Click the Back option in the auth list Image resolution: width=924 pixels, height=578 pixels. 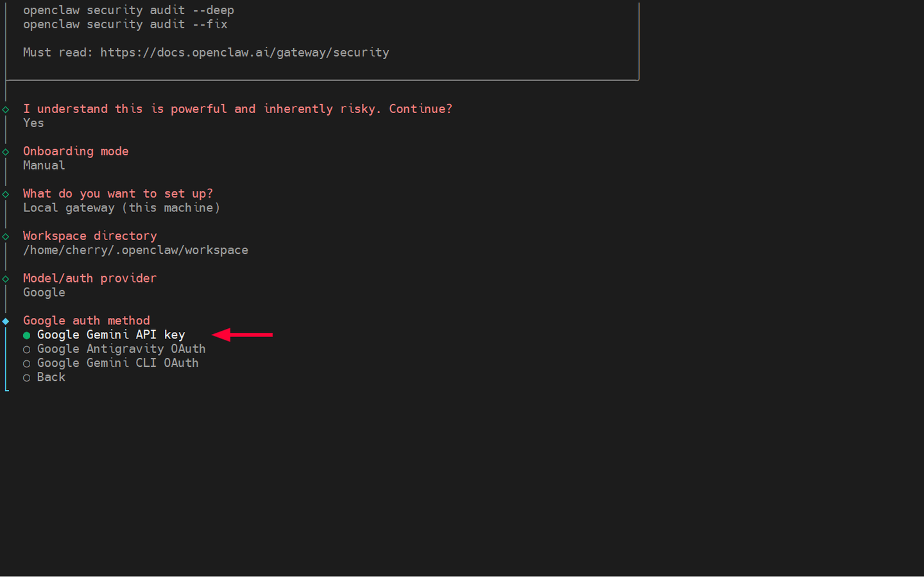click(x=50, y=377)
